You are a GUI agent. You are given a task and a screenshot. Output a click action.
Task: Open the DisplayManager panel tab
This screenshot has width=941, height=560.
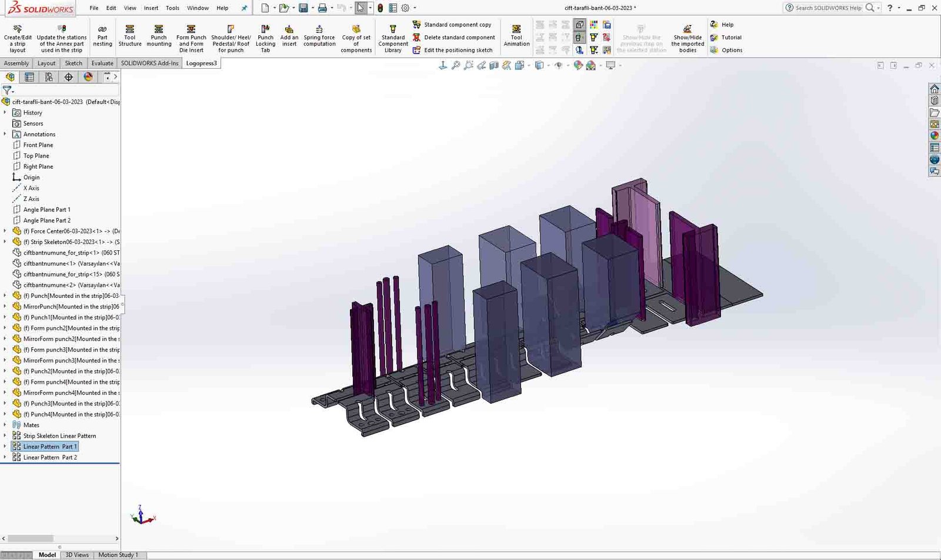pos(88,77)
